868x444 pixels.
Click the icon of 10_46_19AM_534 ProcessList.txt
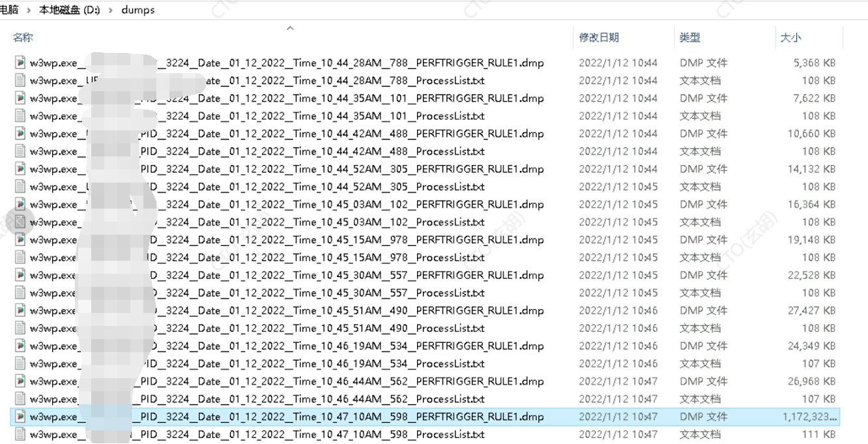[x=20, y=364]
